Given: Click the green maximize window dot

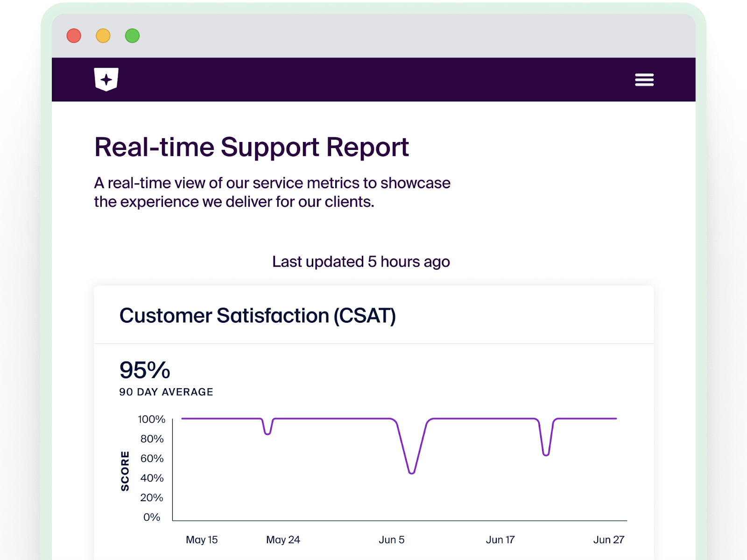Looking at the screenshot, I should pyautogui.click(x=133, y=36).
